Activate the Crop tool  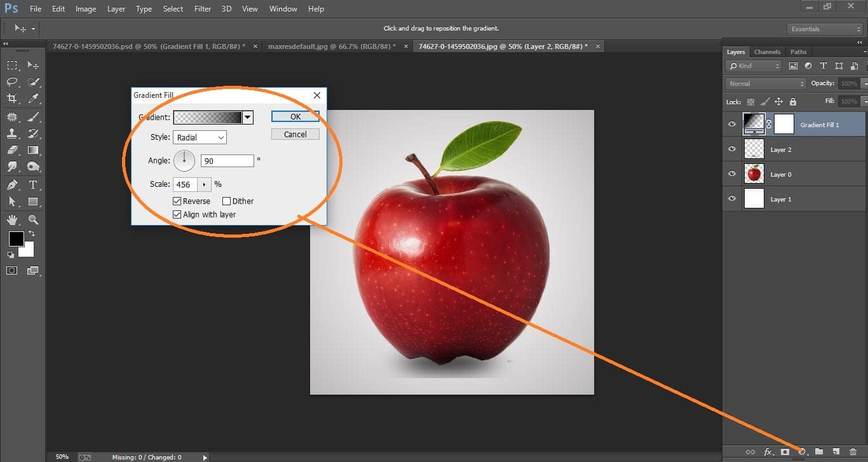click(x=11, y=99)
